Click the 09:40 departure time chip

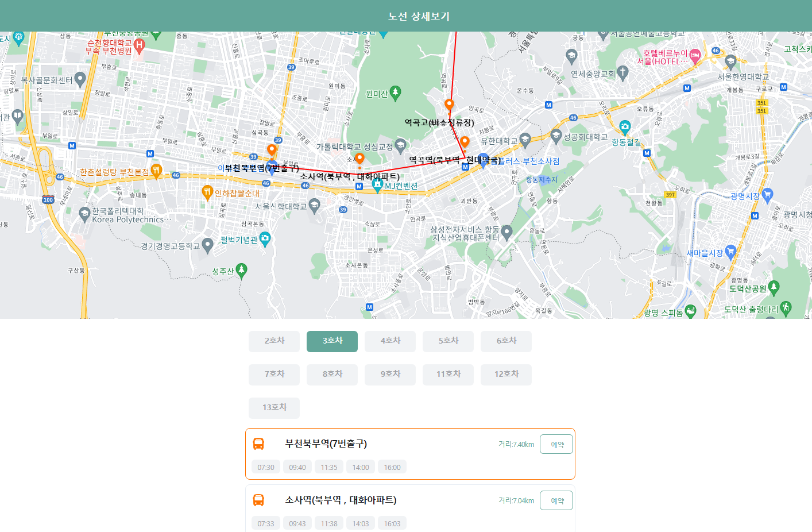[x=297, y=467]
